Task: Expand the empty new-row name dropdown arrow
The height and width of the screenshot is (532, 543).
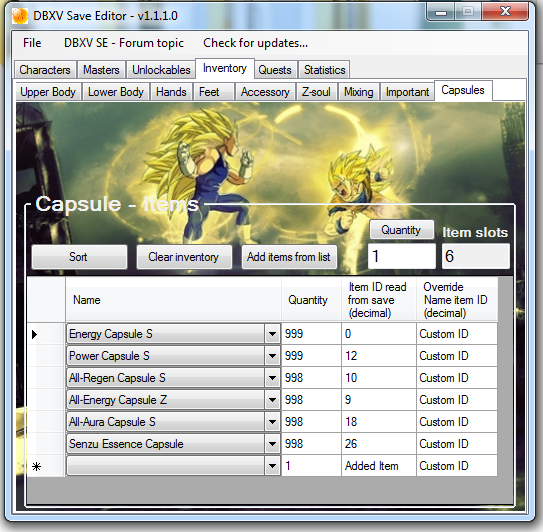Action: click(x=273, y=466)
